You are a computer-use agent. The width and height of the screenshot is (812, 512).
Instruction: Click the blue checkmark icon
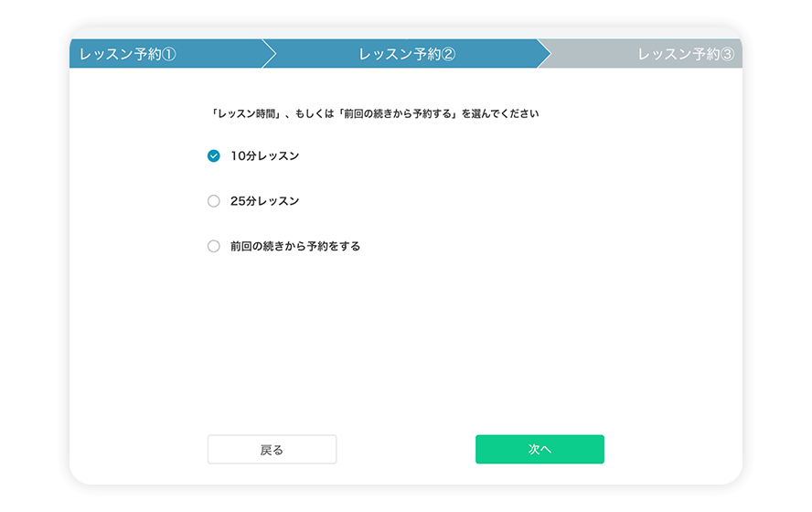click(214, 156)
